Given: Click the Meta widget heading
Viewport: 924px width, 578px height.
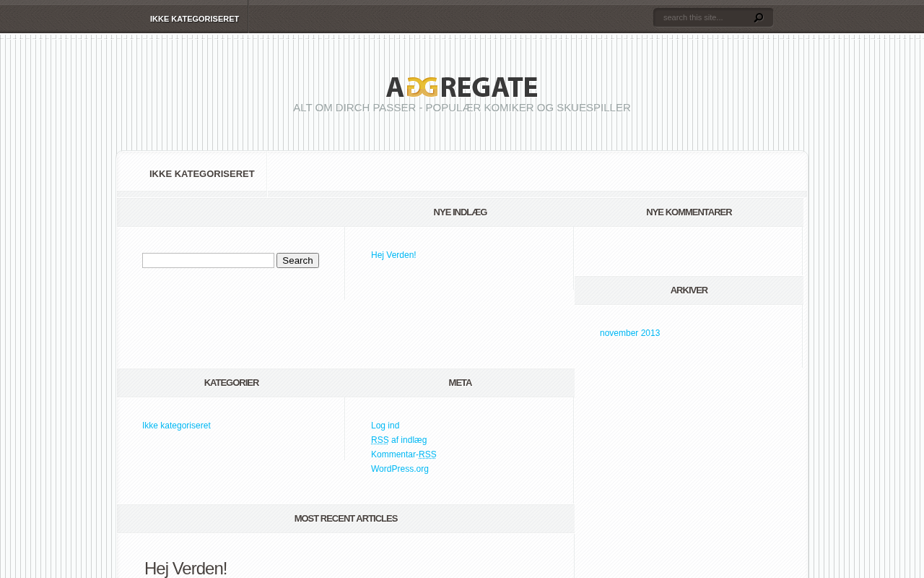Looking at the screenshot, I should pos(460,383).
